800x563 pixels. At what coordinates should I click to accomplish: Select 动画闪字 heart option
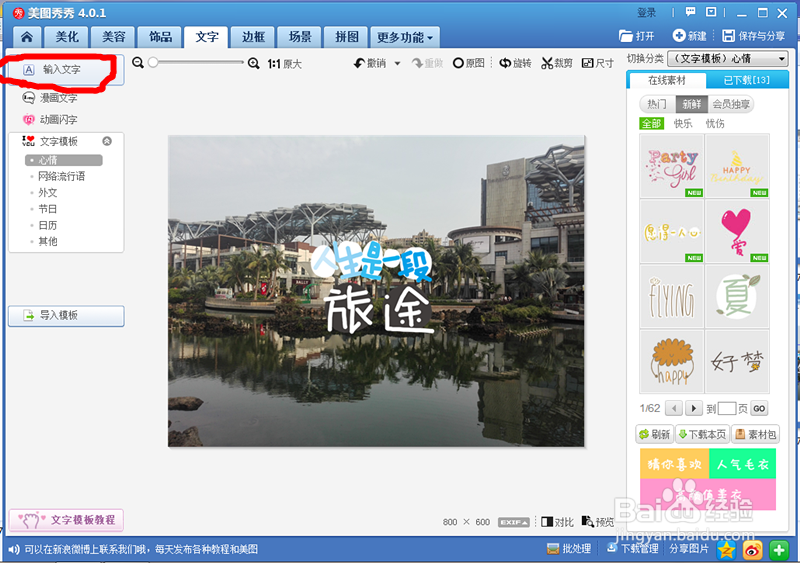coord(50,119)
